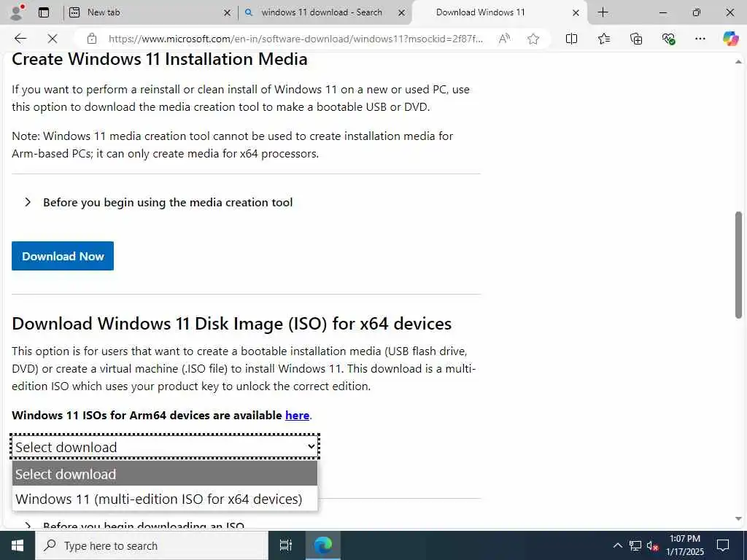Close the New tab tab
The height and width of the screenshot is (560, 747).
click(228, 13)
